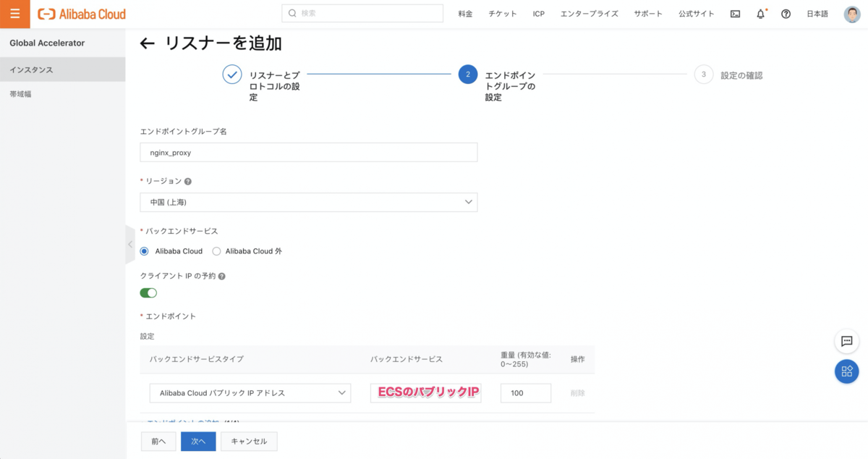Click the help icon next to リージョン
Image resolution: width=868 pixels, height=459 pixels.
click(x=188, y=182)
